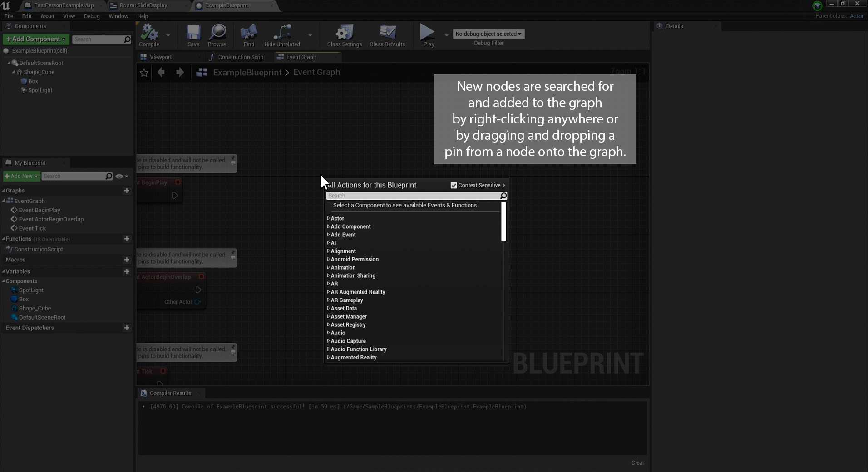
Task: Collapse the Variables section
Action: click(4, 271)
